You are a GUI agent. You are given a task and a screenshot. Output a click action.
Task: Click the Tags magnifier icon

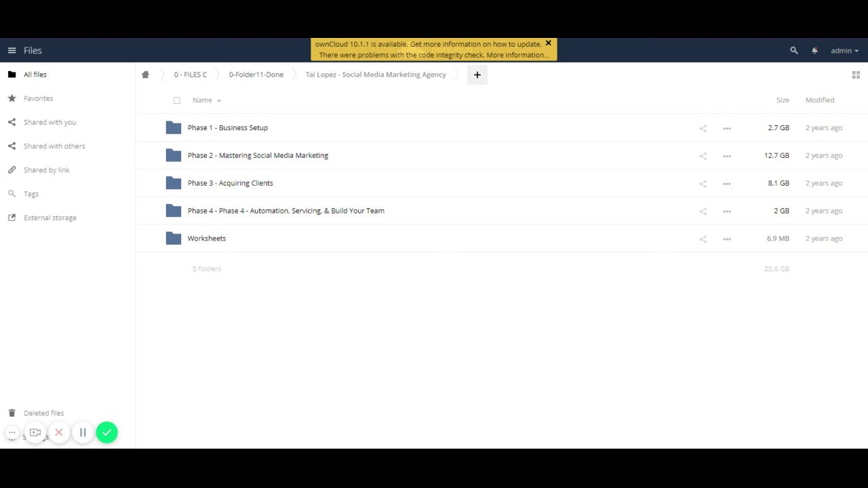[x=12, y=194]
